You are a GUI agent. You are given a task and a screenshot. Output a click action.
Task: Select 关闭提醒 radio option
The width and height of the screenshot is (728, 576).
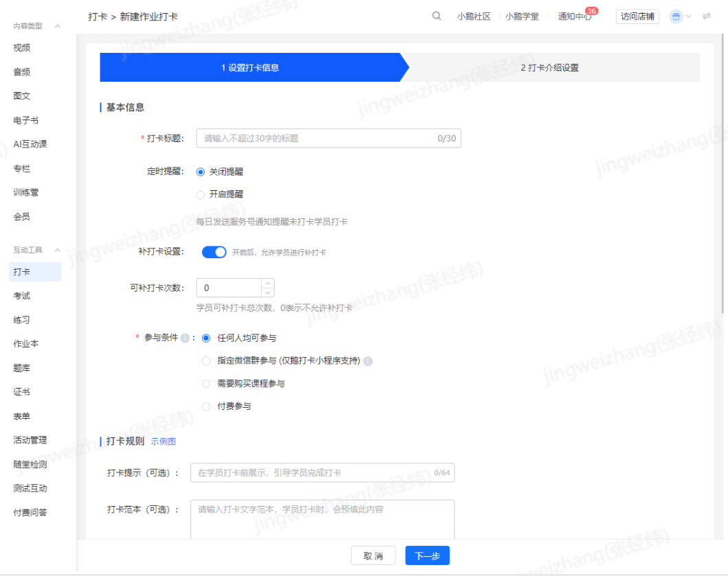click(x=201, y=172)
